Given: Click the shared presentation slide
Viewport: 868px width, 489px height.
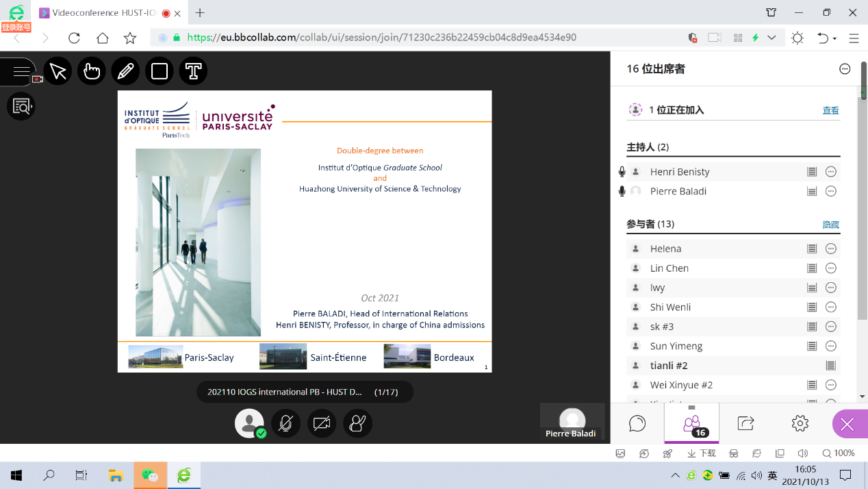Looking at the screenshot, I should pos(305,231).
